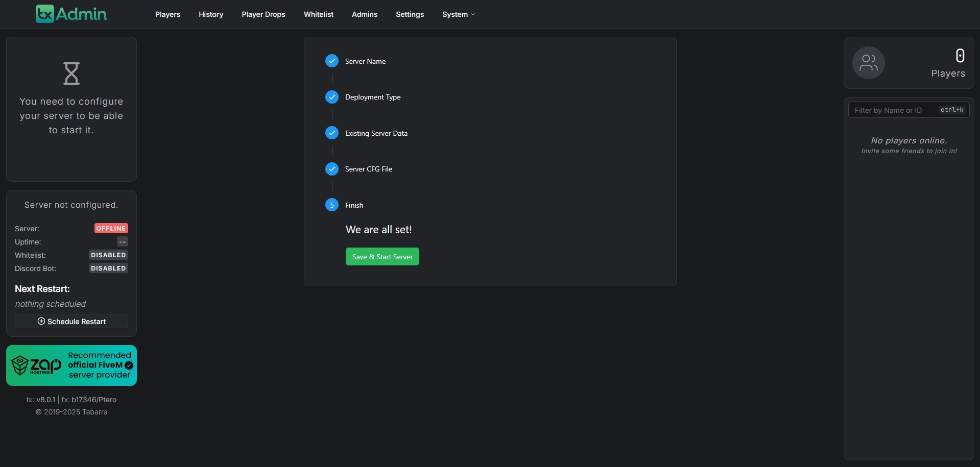This screenshot has width=980, height=467.
Task: Click the Existing Server Data checkmark icon
Action: (332, 133)
